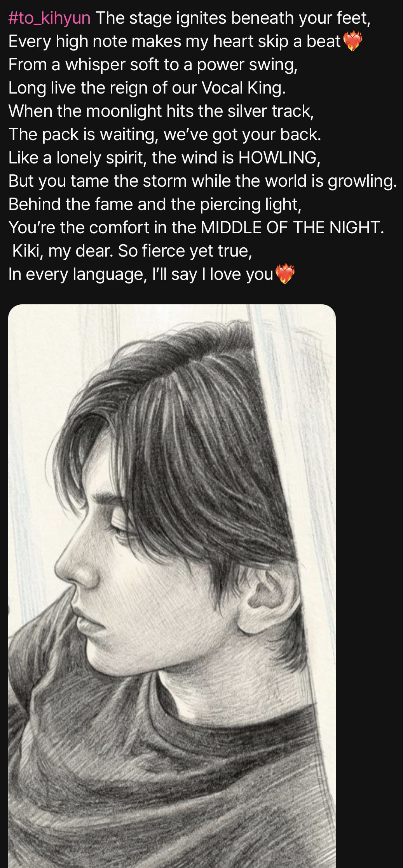Click the heart-on-fire emoji after "love you"

pyautogui.click(x=285, y=274)
